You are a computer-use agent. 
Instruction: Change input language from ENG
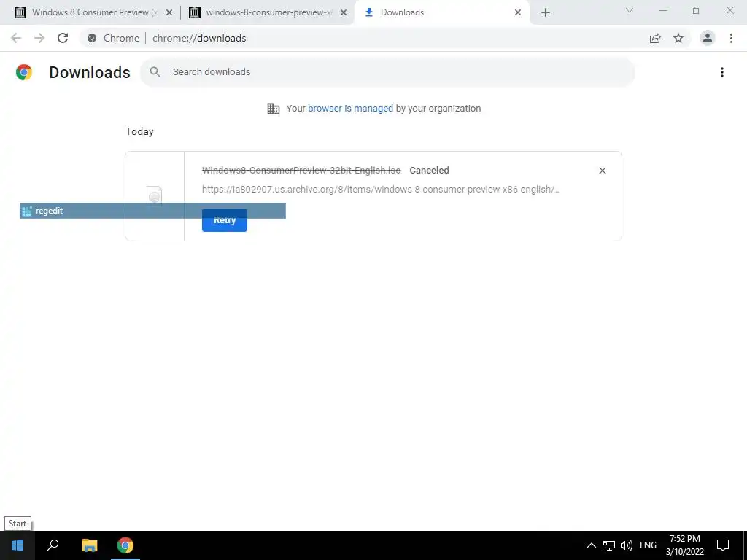coord(648,545)
